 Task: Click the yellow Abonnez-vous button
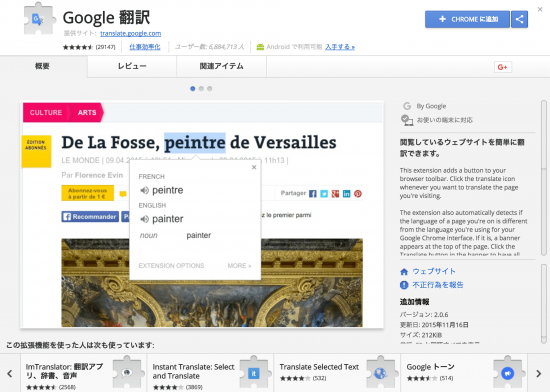click(x=88, y=193)
